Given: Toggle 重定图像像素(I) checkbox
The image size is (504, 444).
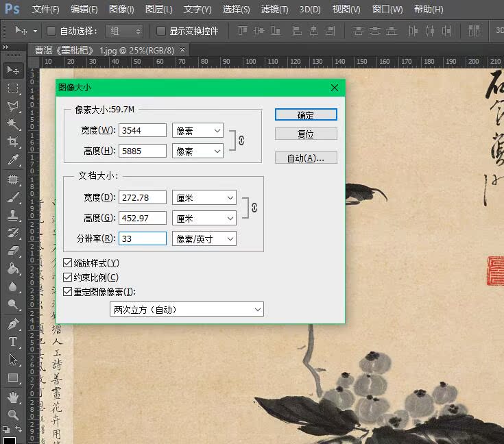Looking at the screenshot, I should point(67,291).
